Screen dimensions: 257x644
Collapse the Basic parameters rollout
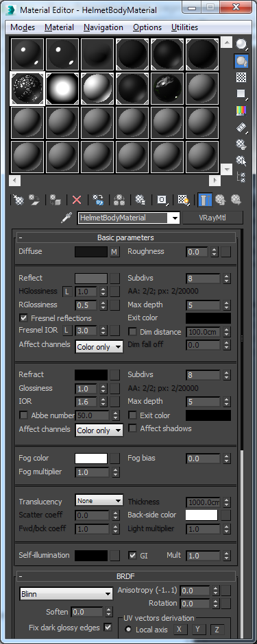point(126,237)
